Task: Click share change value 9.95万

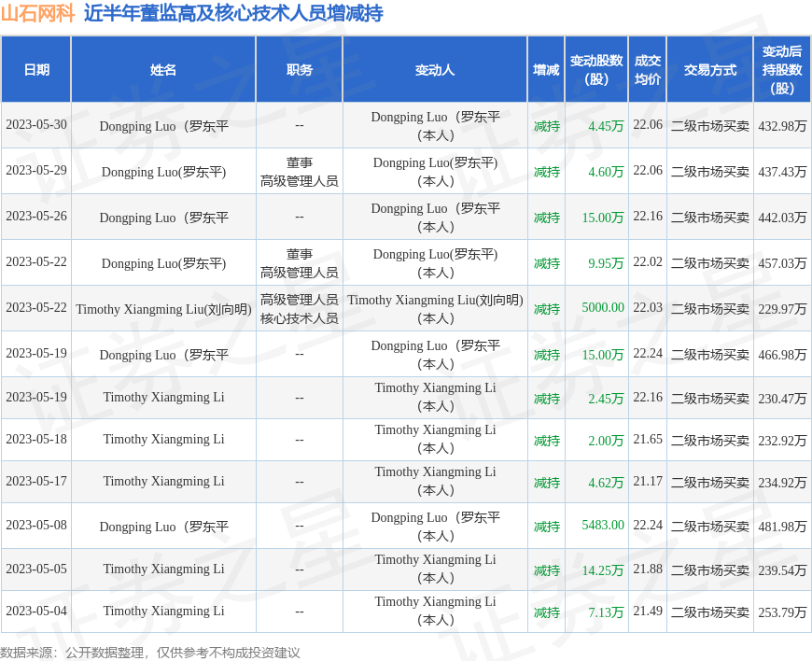Action: tap(606, 263)
